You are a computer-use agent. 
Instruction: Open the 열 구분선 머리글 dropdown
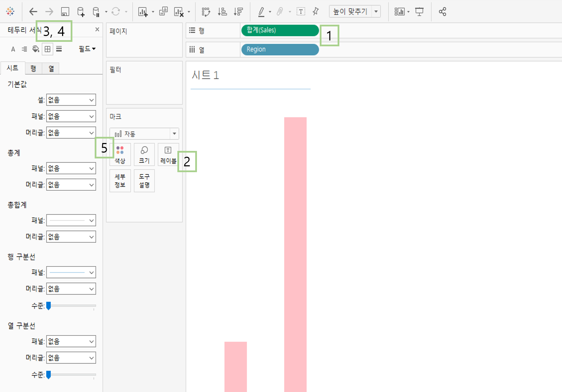71,358
